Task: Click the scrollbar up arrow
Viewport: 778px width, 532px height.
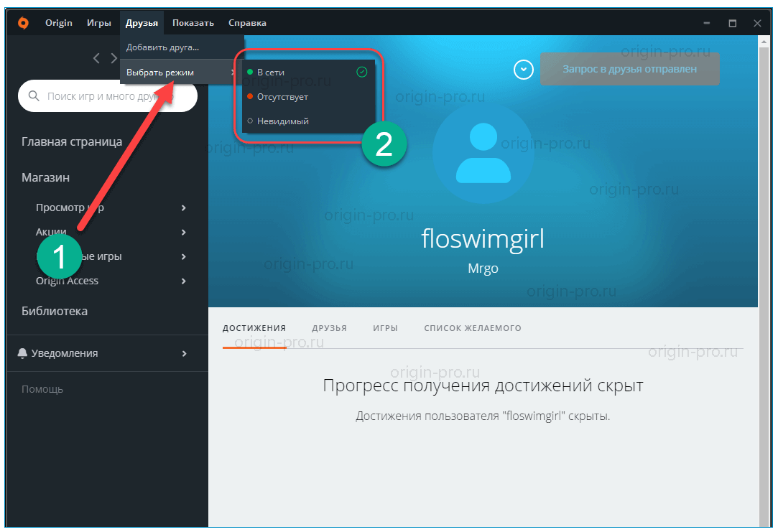Action: click(x=763, y=42)
